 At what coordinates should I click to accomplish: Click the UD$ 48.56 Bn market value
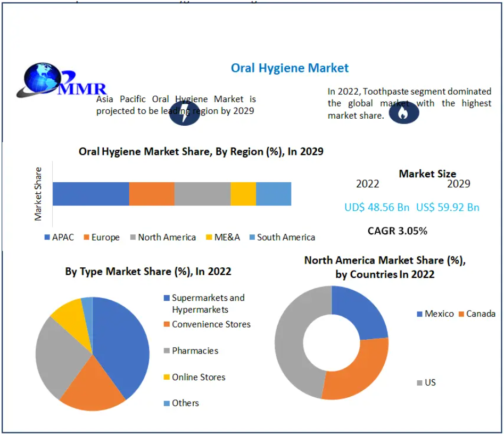(x=377, y=208)
